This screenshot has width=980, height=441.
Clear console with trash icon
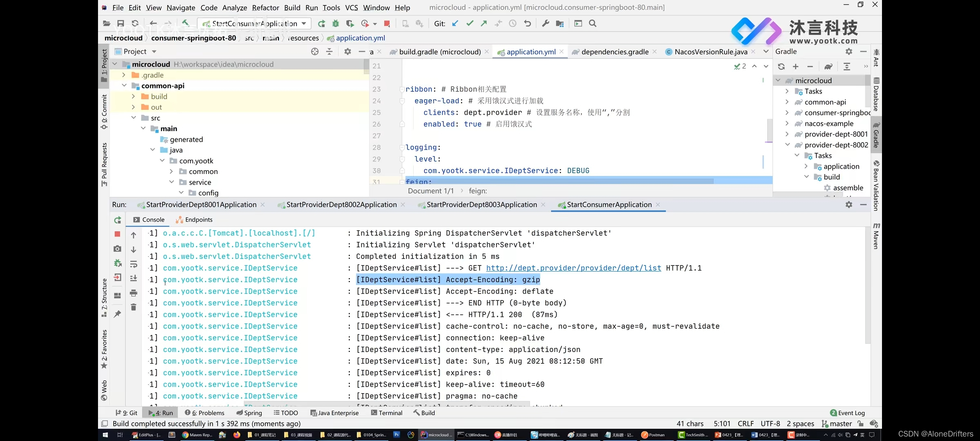pyautogui.click(x=134, y=307)
